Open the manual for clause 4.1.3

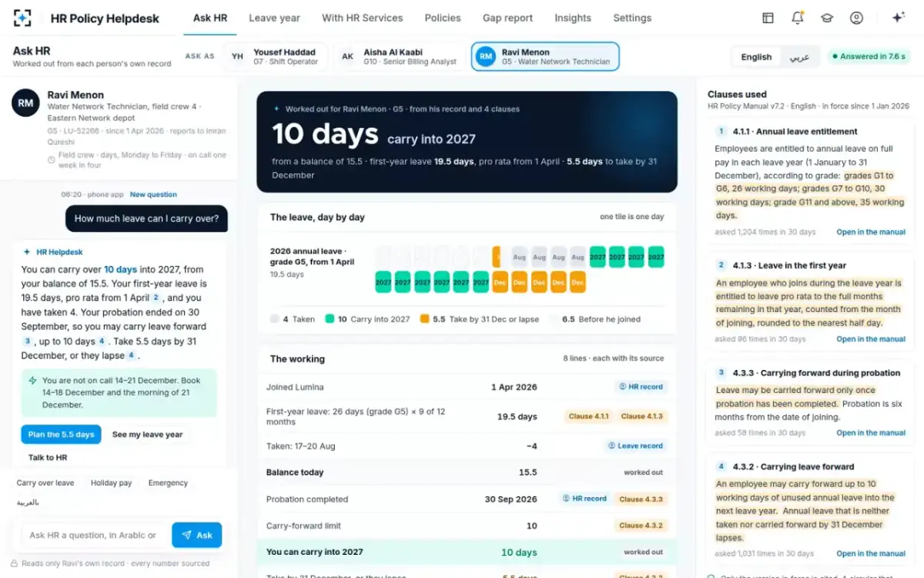871,339
